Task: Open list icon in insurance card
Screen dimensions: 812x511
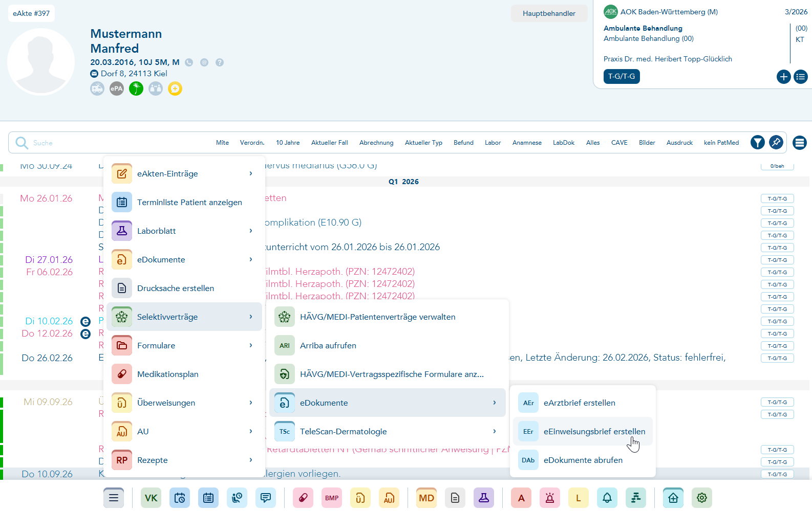Action: 801,77
